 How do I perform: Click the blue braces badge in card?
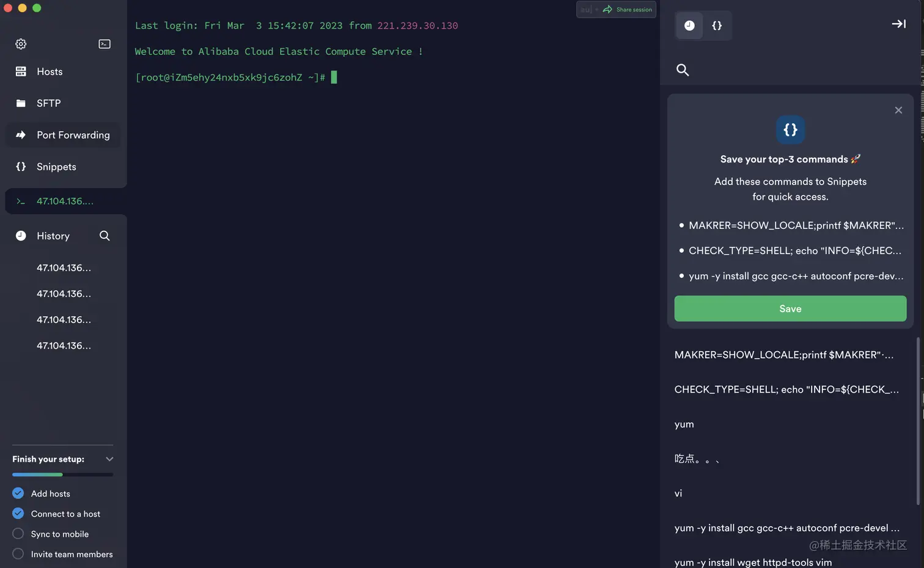(790, 129)
